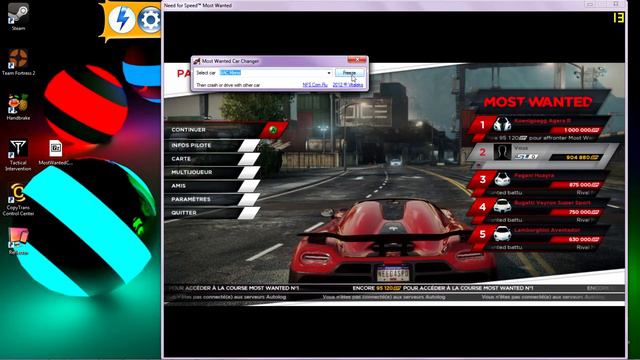Open the NFSCars.Ru link

[x=315, y=85]
